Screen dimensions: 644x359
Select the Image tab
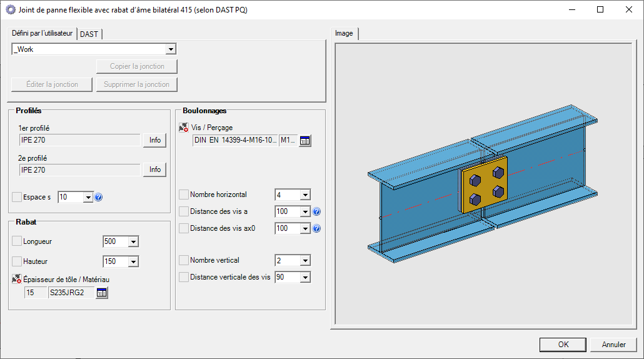[344, 34]
